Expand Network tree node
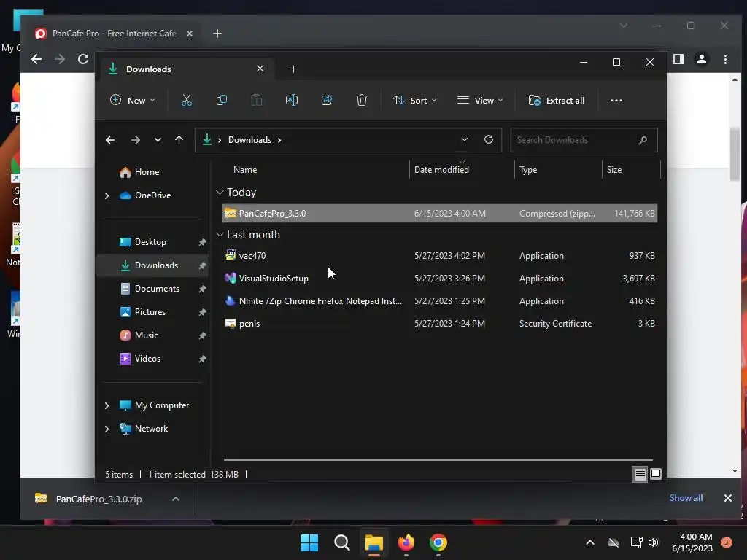Image resolution: width=747 pixels, height=560 pixels. click(x=107, y=429)
